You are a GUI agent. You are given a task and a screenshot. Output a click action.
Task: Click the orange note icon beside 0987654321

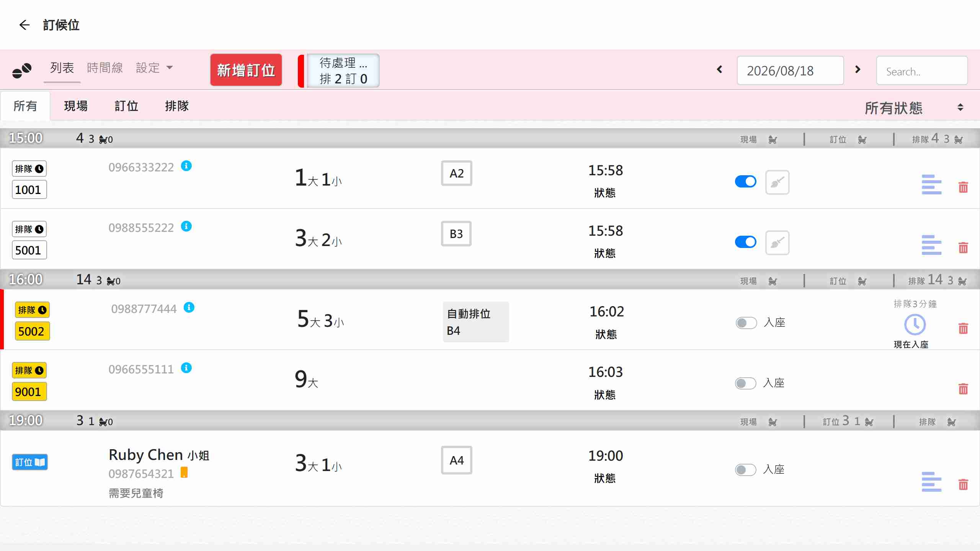point(184,473)
